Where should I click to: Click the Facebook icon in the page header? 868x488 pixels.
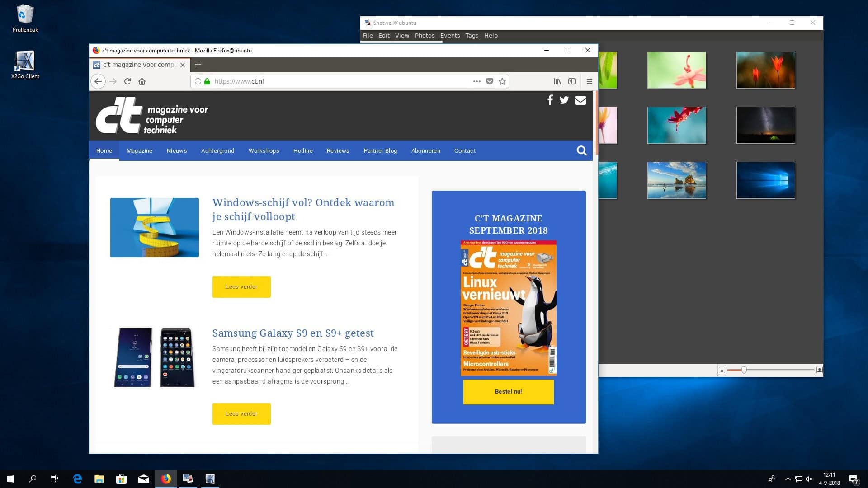click(x=550, y=100)
